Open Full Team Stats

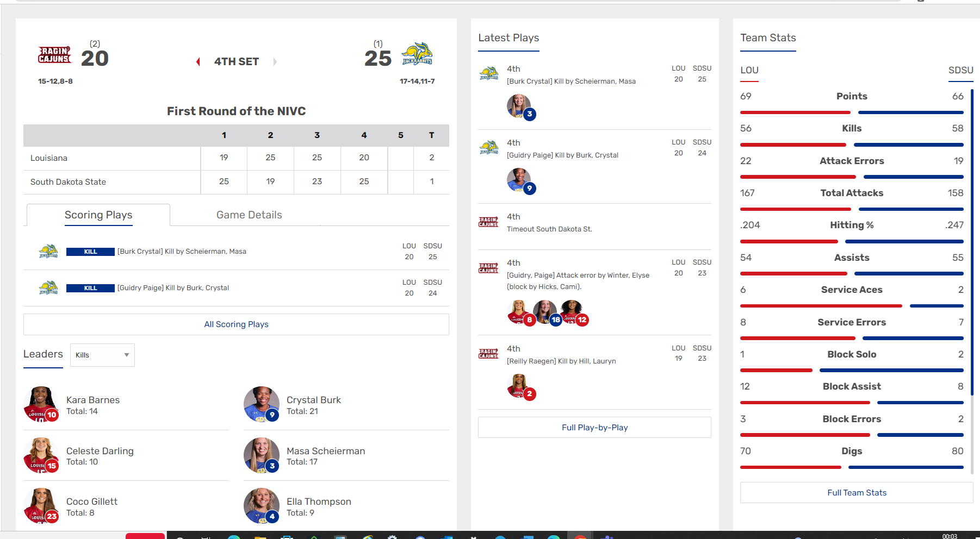tap(857, 493)
